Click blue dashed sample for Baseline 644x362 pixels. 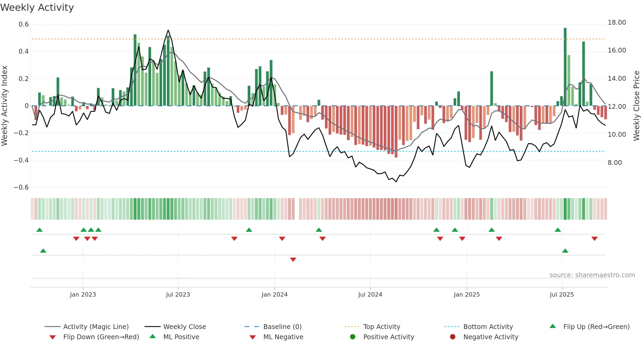[252, 327]
